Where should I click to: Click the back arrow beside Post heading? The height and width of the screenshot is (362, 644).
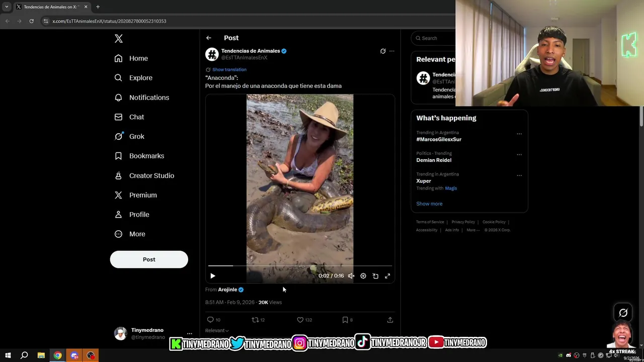tap(208, 38)
